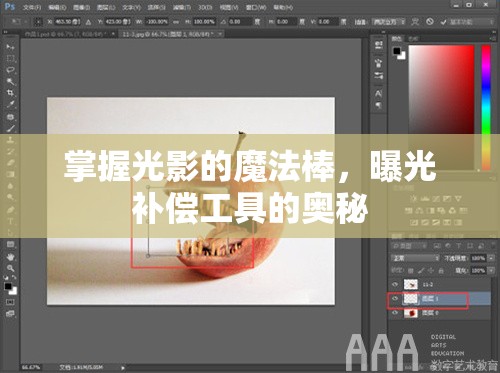500x373 pixels.
Task: Open the 文件 (File) menu
Action: (32, 7)
